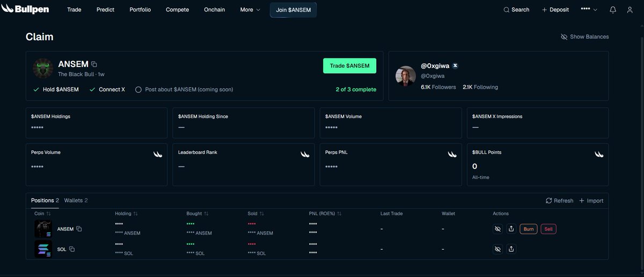Open the @0xgiwa profile picture
Viewport: 644px width, 277px height.
(406, 76)
